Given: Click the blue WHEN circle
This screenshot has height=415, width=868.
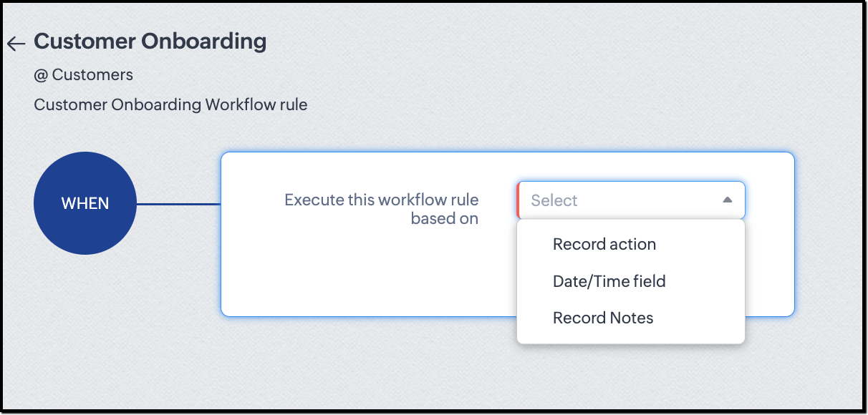Looking at the screenshot, I should click(x=85, y=204).
